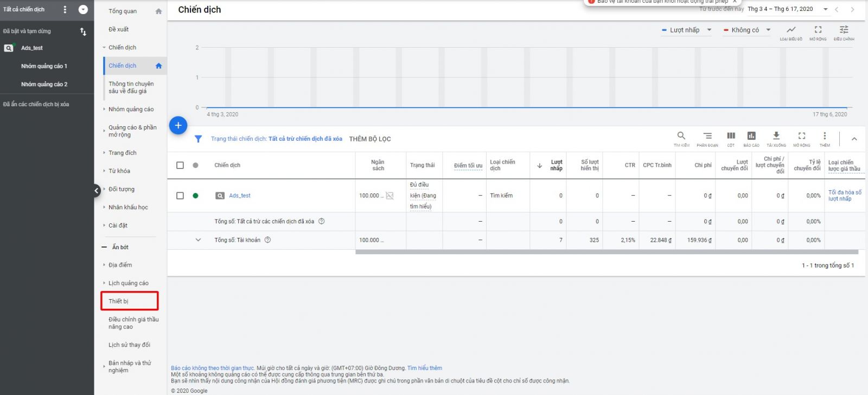Click the Tìm hiểu thêm link in the footer
Image resolution: width=868 pixels, height=395 pixels.
425,368
